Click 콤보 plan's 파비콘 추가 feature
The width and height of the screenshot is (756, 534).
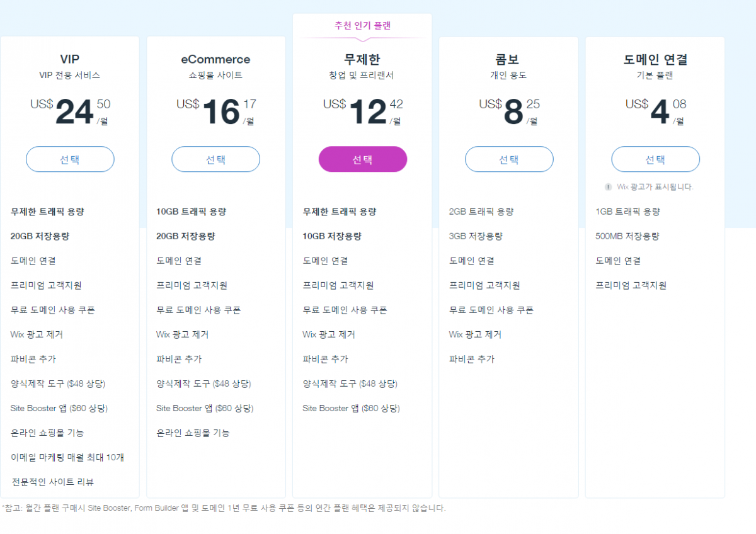472,359
